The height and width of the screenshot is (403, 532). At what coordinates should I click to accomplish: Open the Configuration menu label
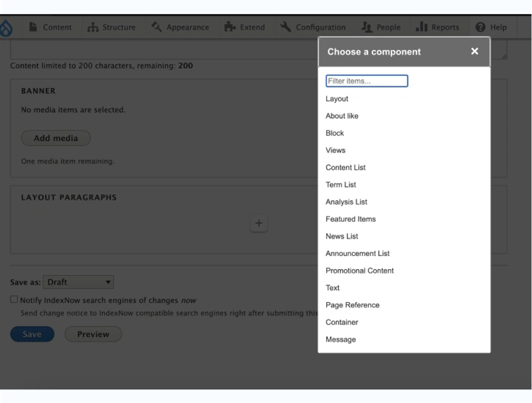(x=321, y=27)
